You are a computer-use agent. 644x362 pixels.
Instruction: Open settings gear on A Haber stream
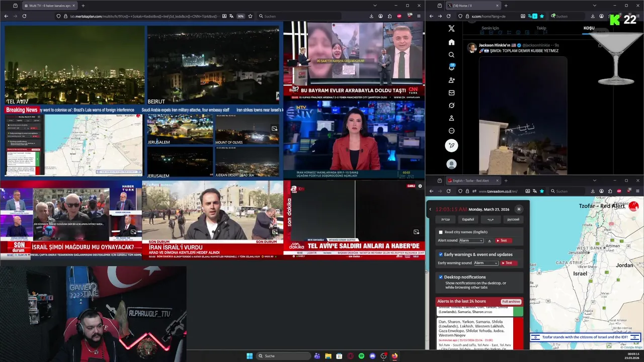pos(420,186)
